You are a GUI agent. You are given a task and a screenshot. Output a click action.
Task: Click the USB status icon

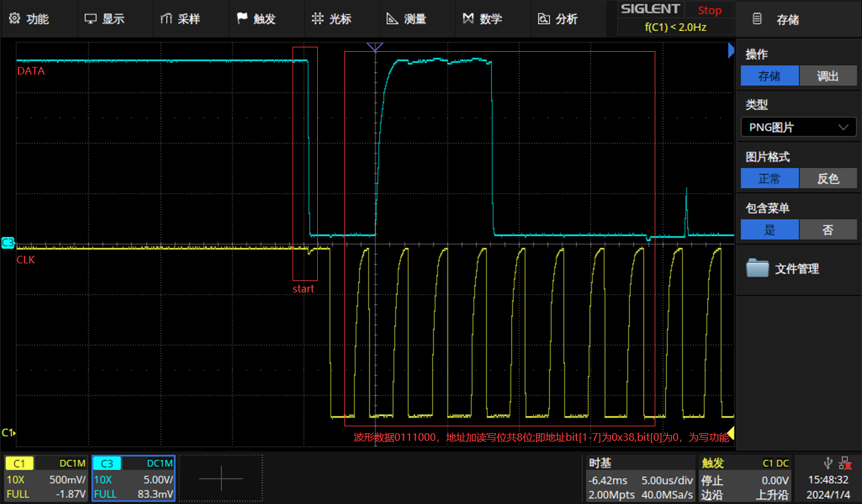pyautogui.click(x=829, y=463)
